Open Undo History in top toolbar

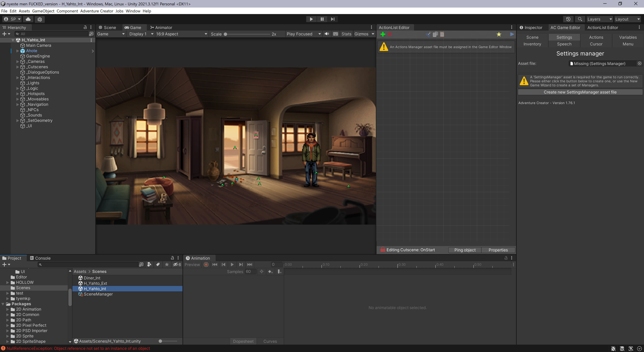coord(568,19)
